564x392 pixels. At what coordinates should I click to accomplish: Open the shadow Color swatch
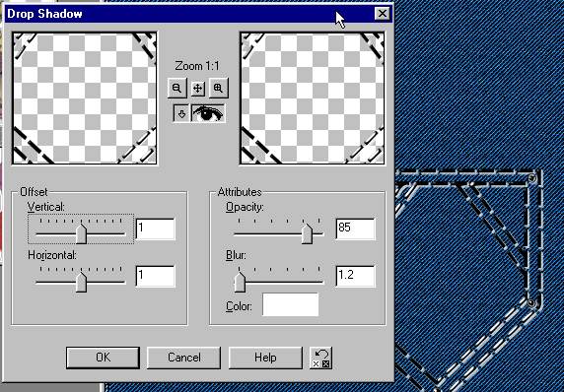click(x=291, y=304)
